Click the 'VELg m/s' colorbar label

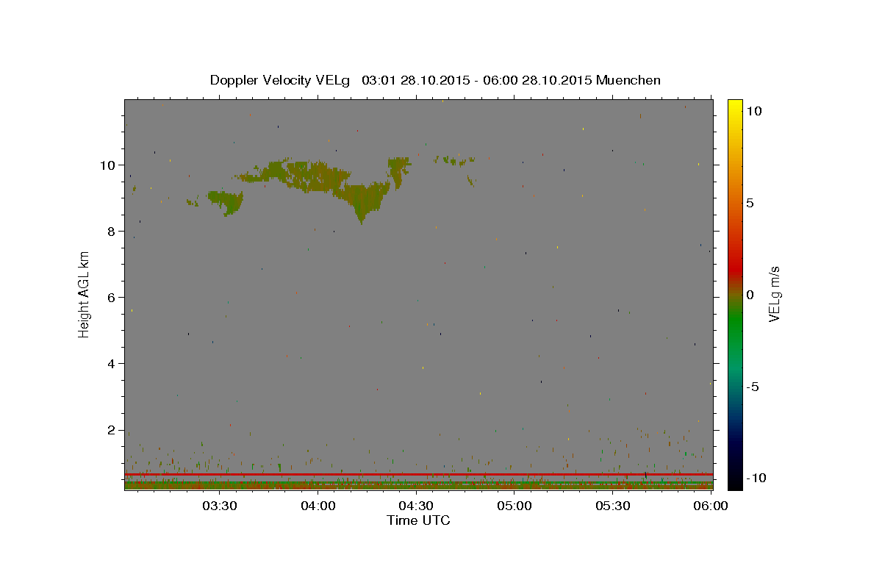point(774,294)
